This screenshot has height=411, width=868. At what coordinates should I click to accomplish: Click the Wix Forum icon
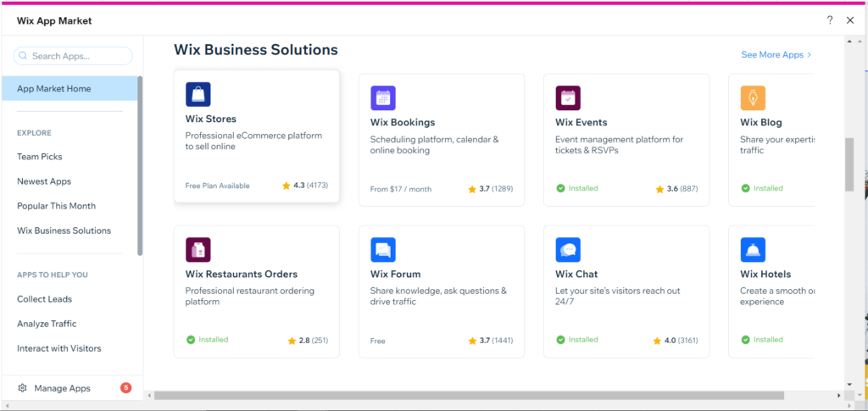[x=383, y=250]
